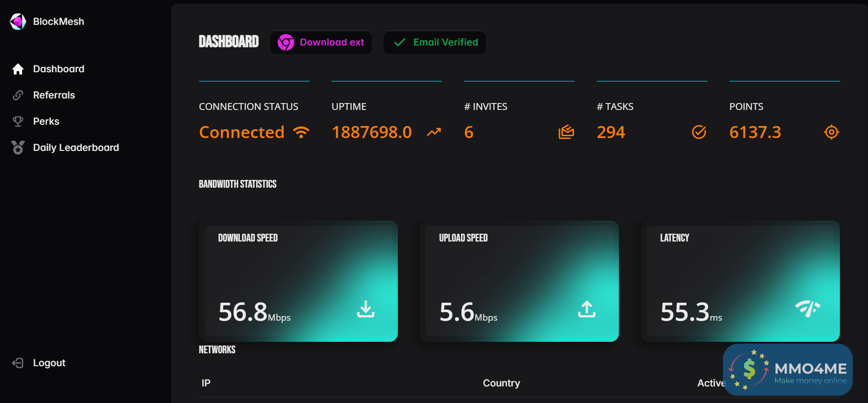Click the upload arrow icon on speed card
The image size is (868, 403).
[587, 309]
